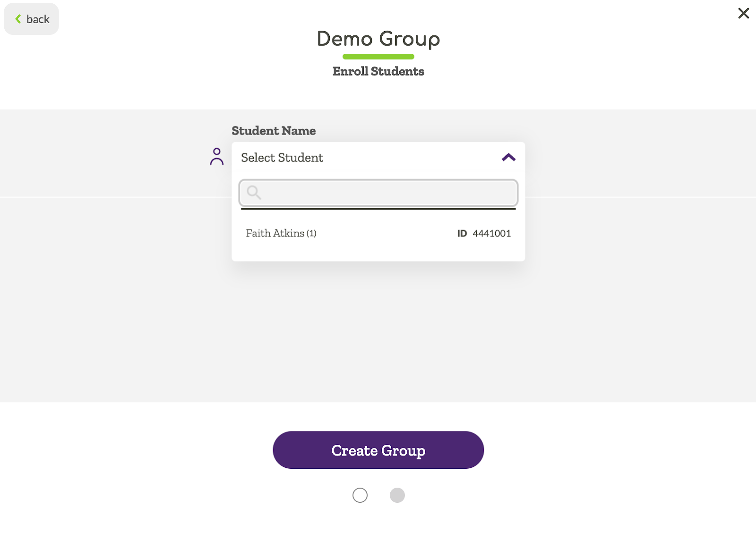Open the Select Student dropdown header
The height and width of the screenshot is (533, 756).
click(x=282, y=157)
